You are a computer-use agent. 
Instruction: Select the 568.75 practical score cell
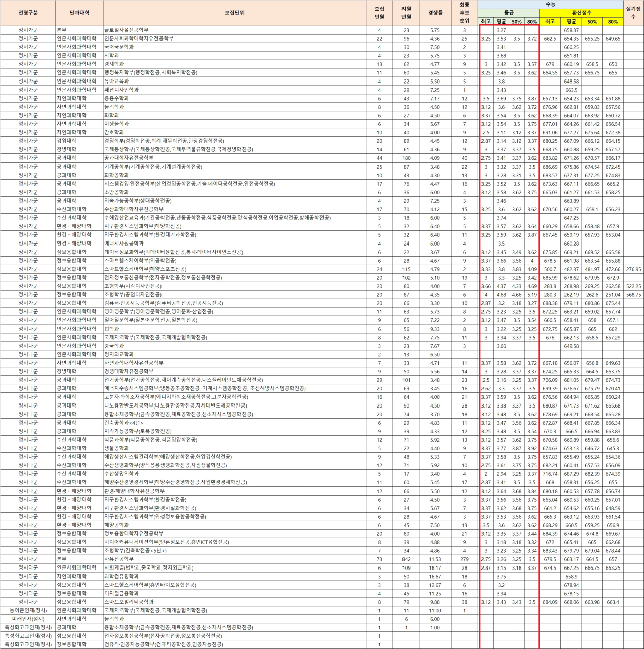pyautogui.click(x=633, y=295)
